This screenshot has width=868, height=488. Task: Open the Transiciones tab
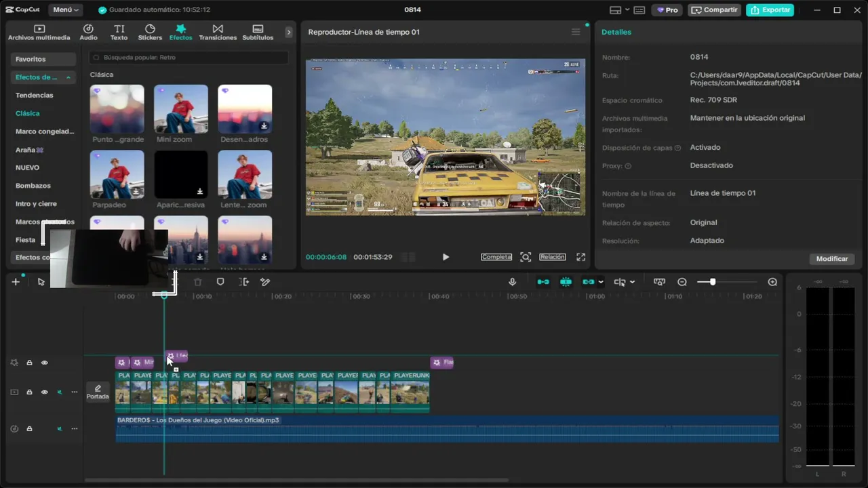coord(218,33)
